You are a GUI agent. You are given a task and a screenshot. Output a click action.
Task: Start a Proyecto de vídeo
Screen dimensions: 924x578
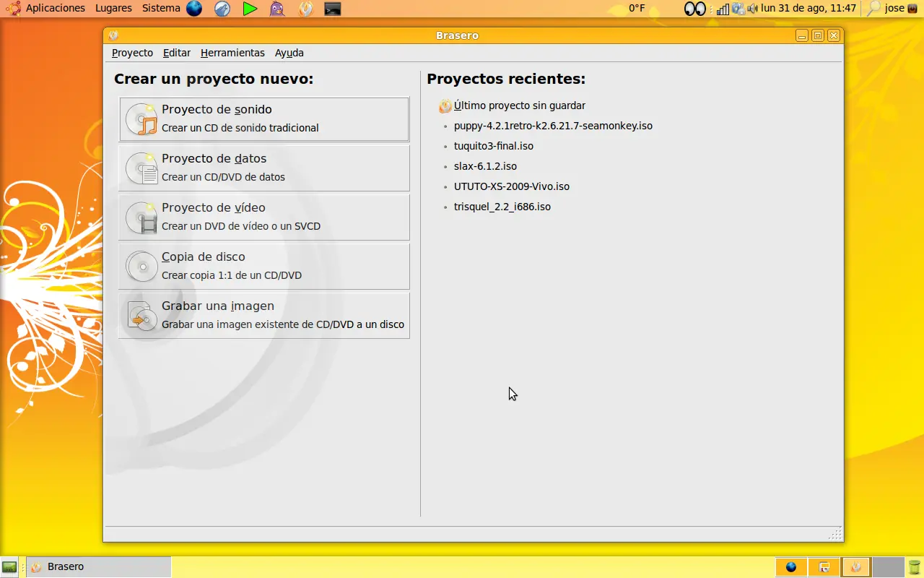[264, 217]
